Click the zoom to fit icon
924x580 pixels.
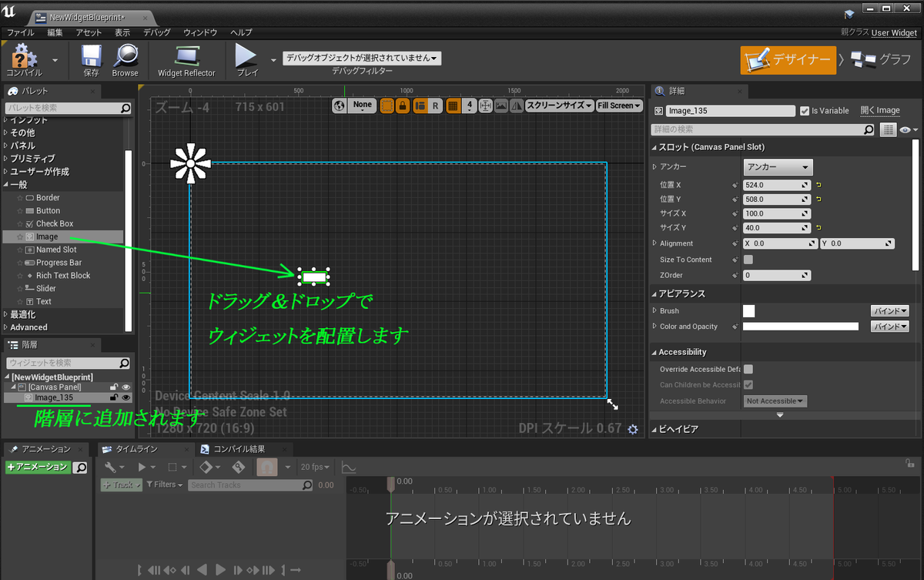point(486,106)
